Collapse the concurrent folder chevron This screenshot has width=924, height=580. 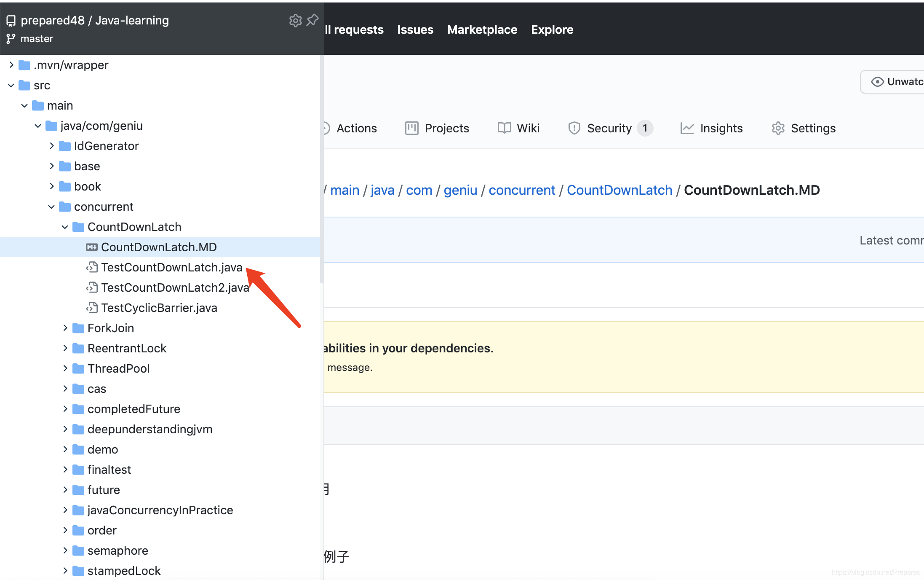point(52,207)
